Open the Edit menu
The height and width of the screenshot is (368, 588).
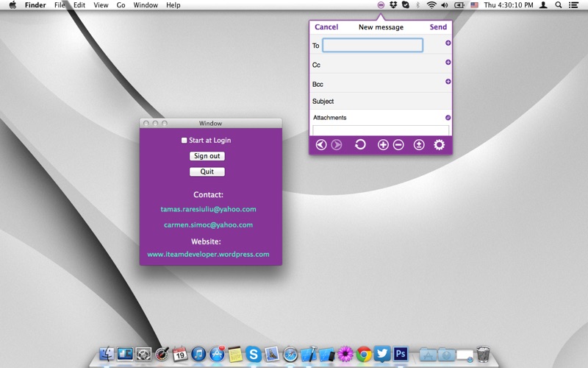[79, 5]
